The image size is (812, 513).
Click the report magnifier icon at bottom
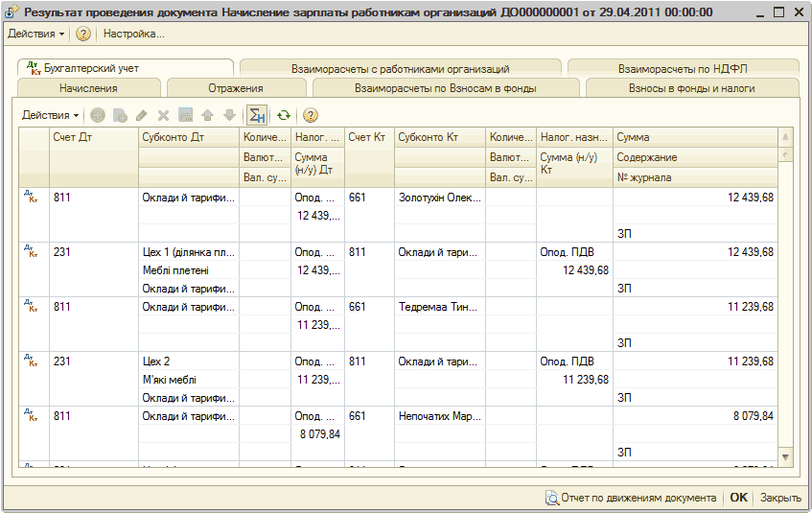[x=552, y=498]
